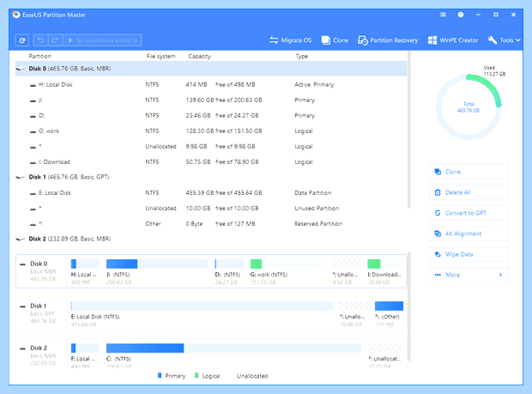Click Delete All in the right panel
This screenshot has height=394, width=532.
click(469, 192)
